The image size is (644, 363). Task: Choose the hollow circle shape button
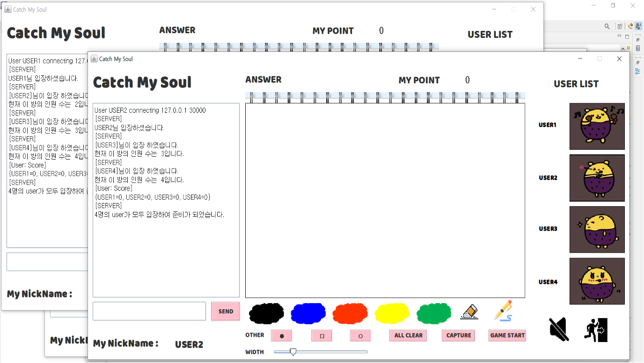[360, 335]
